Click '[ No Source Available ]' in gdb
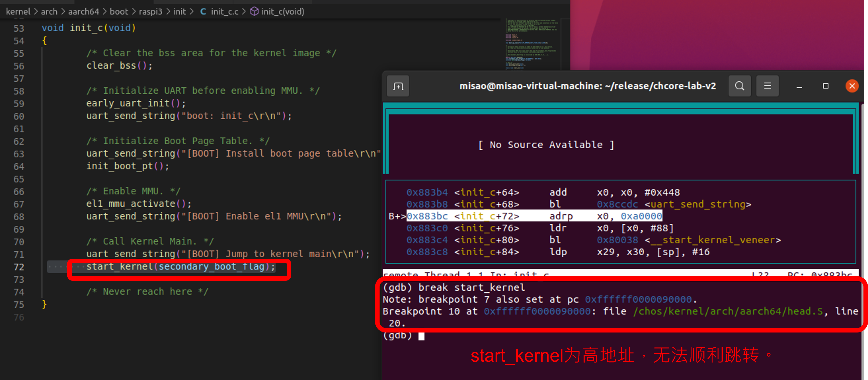 (x=546, y=145)
